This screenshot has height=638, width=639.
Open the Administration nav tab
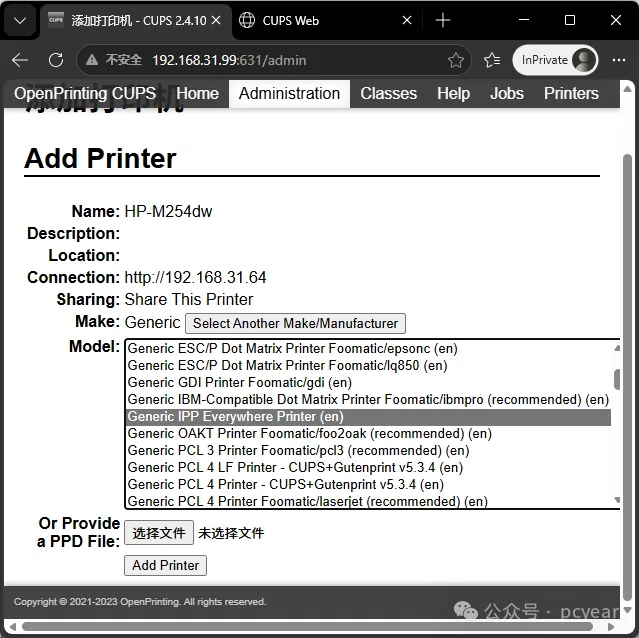pos(289,93)
